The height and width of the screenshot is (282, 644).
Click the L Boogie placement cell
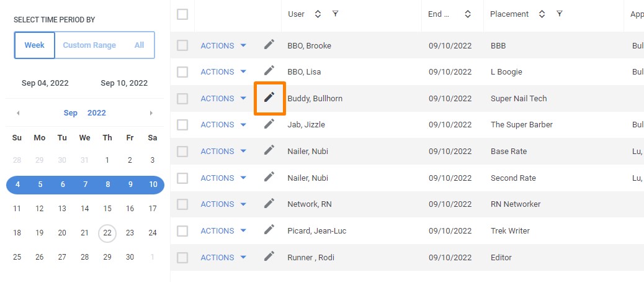click(x=506, y=72)
